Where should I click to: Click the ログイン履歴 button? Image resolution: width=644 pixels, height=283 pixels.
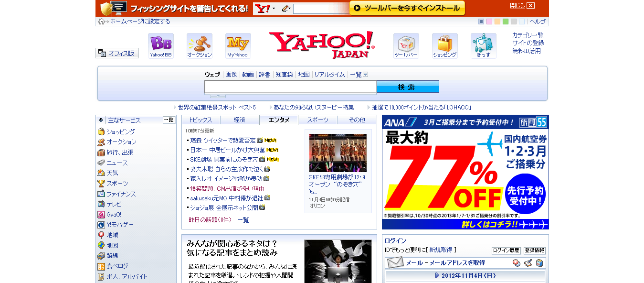pyautogui.click(x=506, y=250)
